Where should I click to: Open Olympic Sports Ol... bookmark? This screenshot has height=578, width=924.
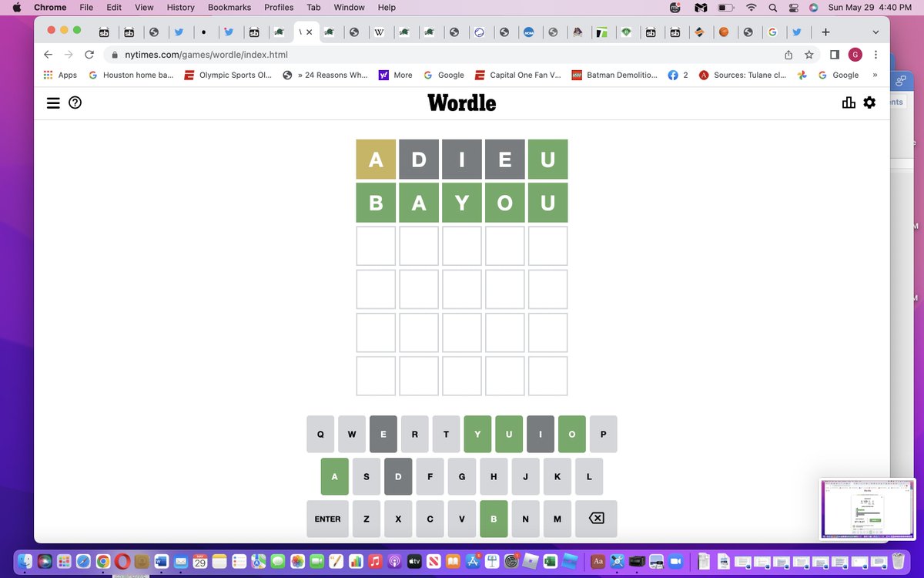(x=227, y=75)
